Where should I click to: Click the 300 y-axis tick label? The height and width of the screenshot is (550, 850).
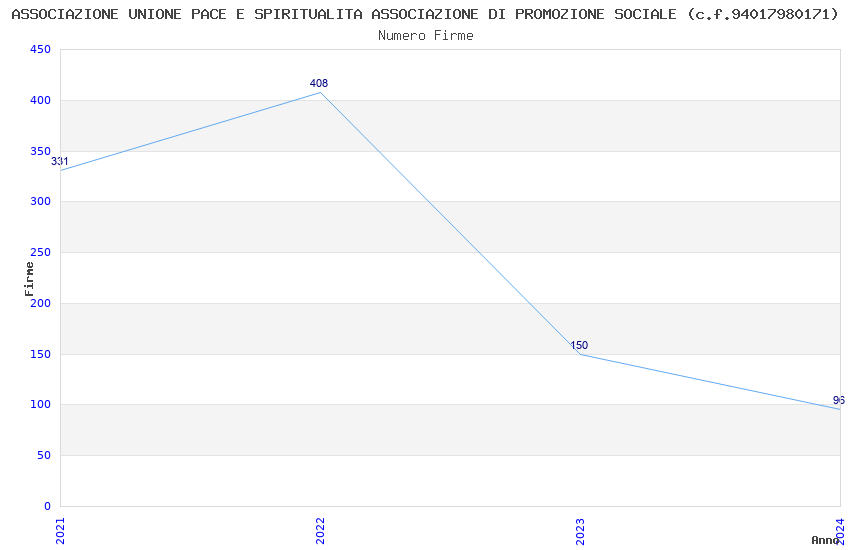41,202
